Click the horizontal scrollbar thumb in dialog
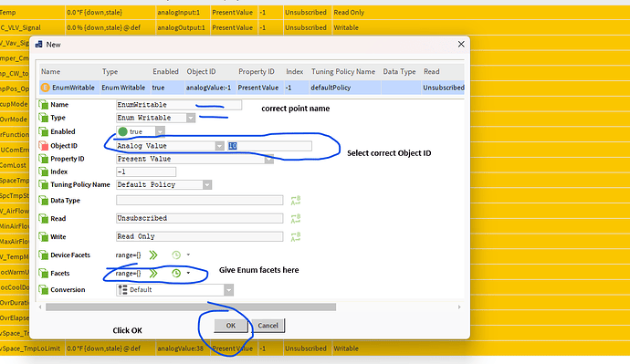The width and height of the screenshot is (630, 364). pyautogui.click(x=191, y=307)
